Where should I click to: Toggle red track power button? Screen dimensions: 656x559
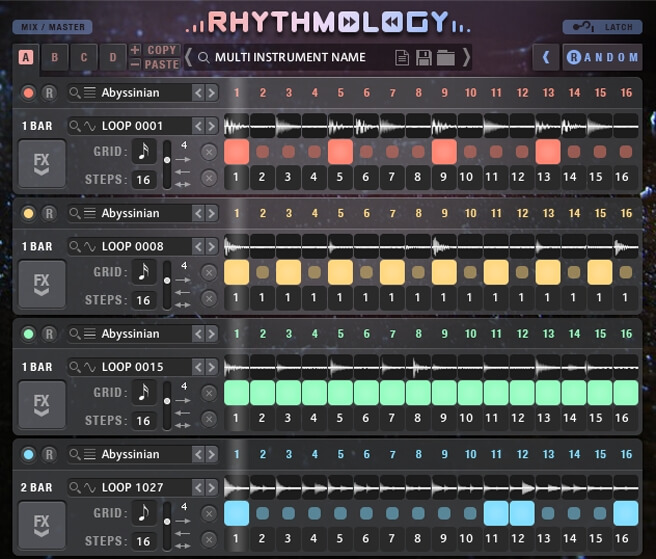(x=28, y=93)
